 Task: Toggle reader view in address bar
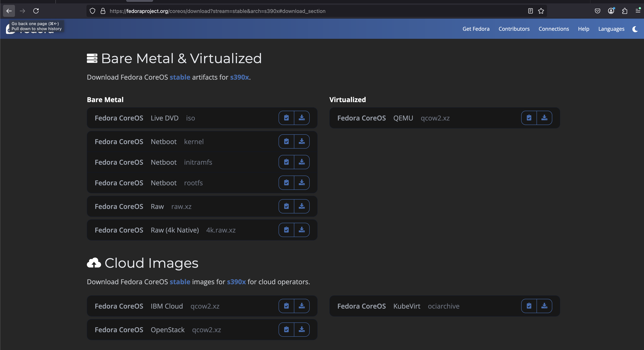pos(530,11)
